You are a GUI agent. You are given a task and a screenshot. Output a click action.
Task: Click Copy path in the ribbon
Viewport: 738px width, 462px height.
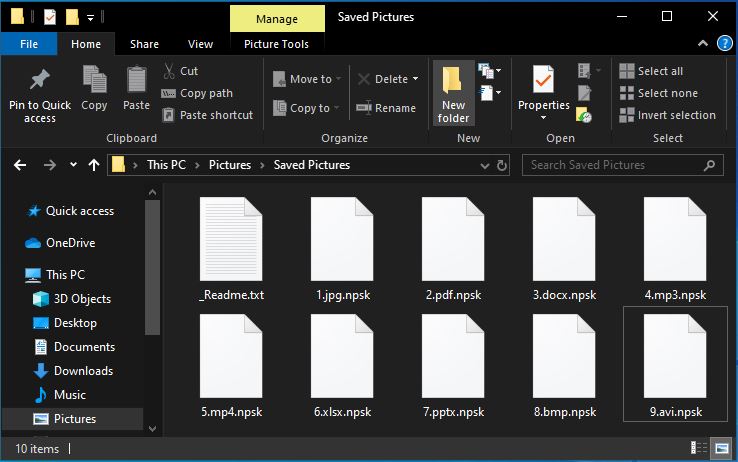pyautogui.click(x=198, y=93)
